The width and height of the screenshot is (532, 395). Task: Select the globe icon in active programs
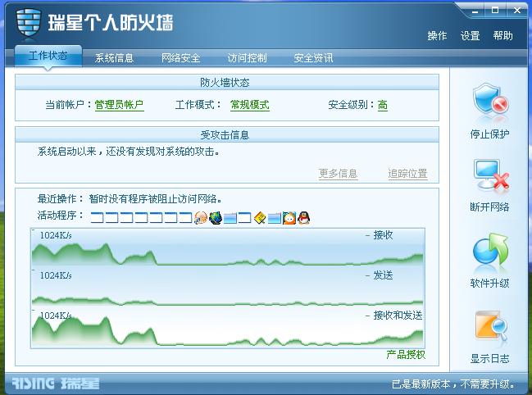[x=216, y=218]
